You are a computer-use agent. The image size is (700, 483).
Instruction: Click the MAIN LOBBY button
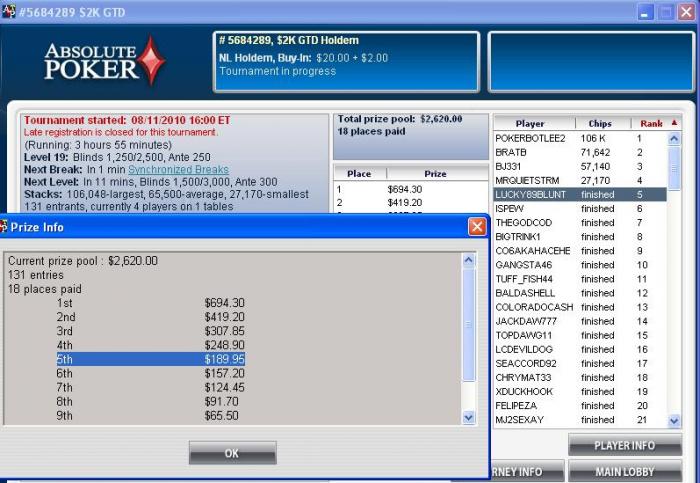point(625,471)
